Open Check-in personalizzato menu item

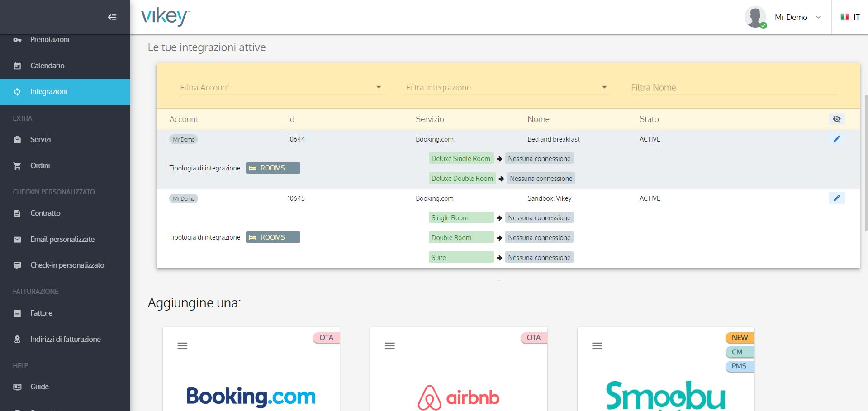pos(65,265)
